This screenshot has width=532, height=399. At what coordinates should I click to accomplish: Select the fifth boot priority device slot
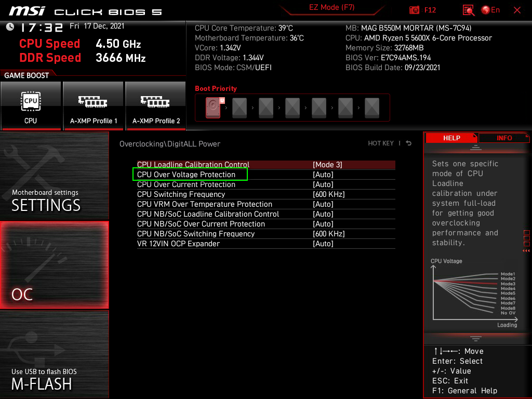(x=319, y=108)
